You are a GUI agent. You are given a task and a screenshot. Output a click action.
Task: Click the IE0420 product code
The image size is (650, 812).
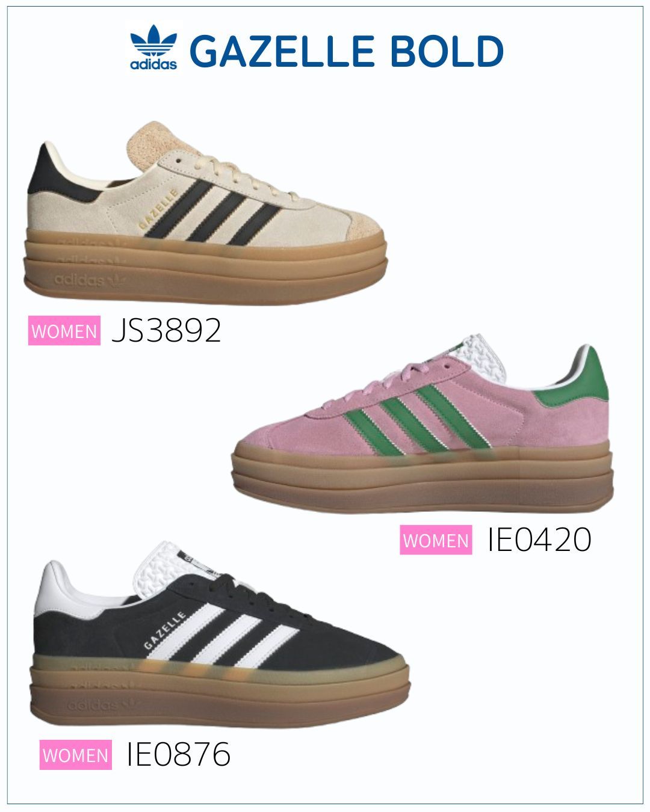point(539,539)
